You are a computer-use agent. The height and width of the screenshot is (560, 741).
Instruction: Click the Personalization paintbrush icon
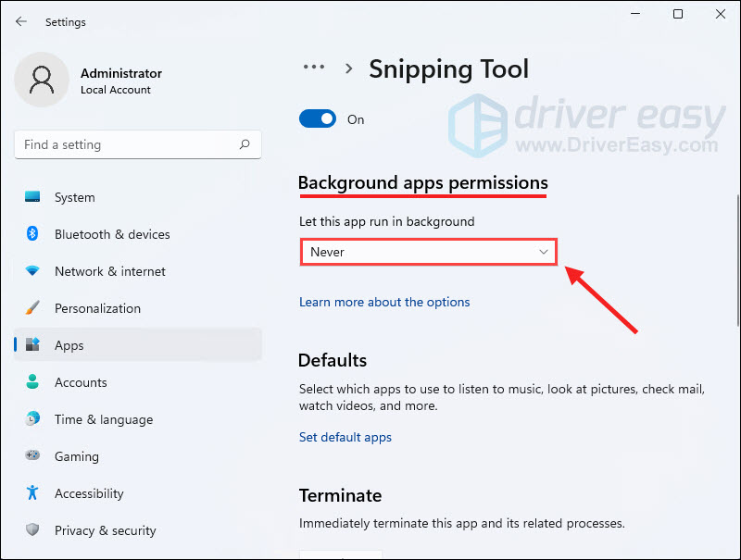(x=32, y=307)
